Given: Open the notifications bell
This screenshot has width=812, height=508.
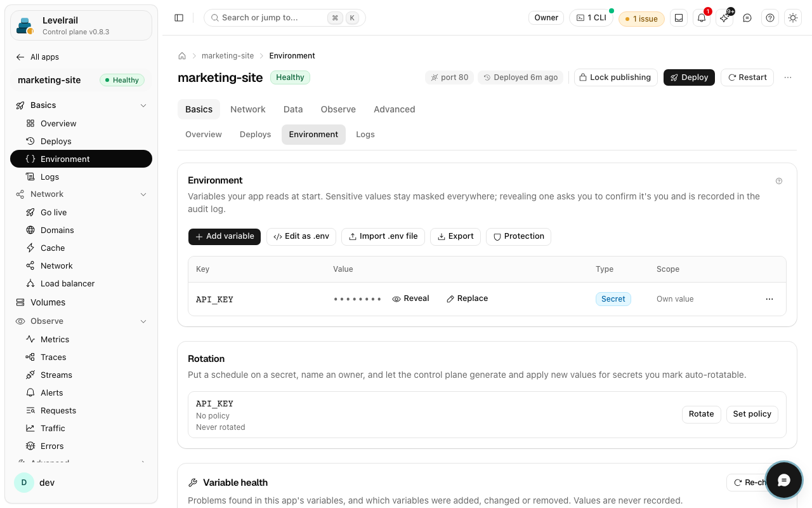Looking at the screenshot, I should coord(702,18).
